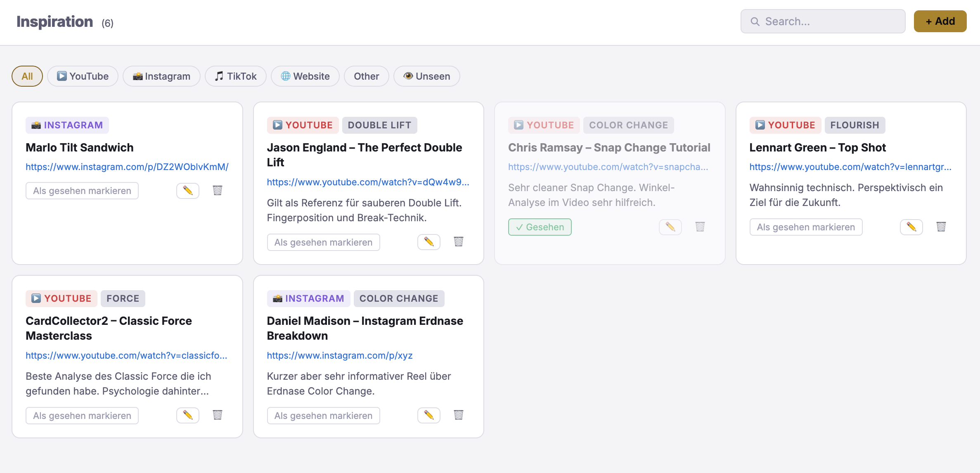Screen dimensions: 980x473
Task: Open the Jason England YouTube link
Action: click(x=368, y=182)
